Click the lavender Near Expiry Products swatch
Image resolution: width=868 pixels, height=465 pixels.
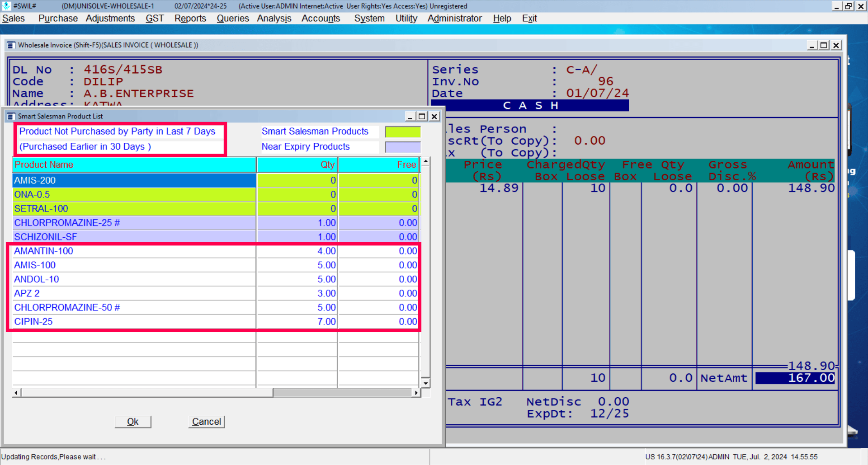point(403,147)
